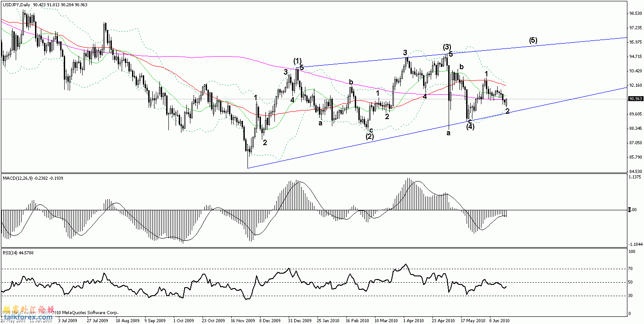Click the 87.050 price axis label
Viewport: 644px width, 324px height.
pos(635,143)
